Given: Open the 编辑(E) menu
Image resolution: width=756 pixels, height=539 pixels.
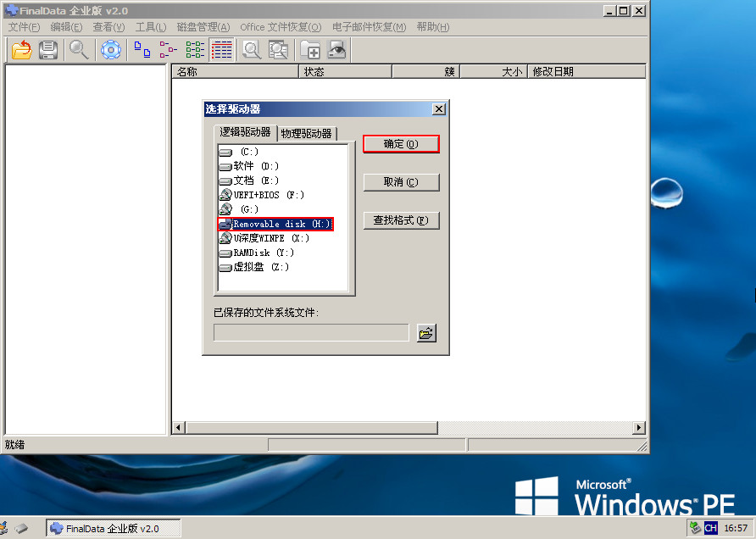Looking at the screenshot, I should click(x=67, y=27).
